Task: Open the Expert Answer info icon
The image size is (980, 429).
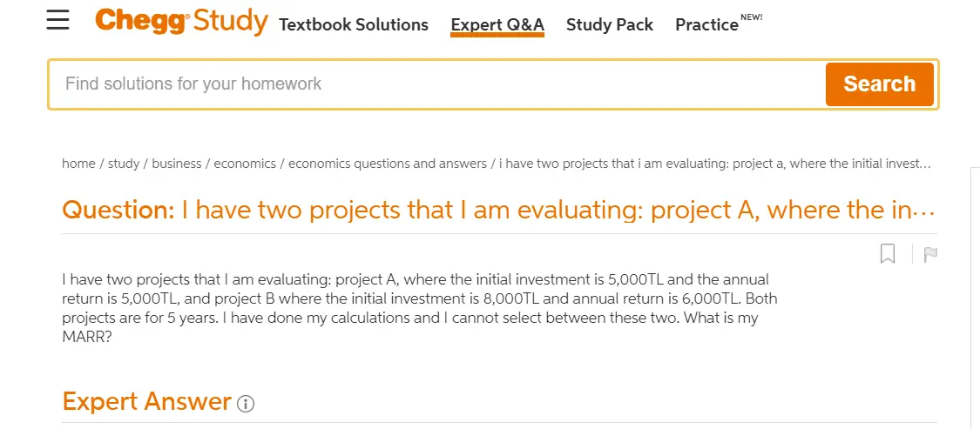Action: (x=246, y=404)
